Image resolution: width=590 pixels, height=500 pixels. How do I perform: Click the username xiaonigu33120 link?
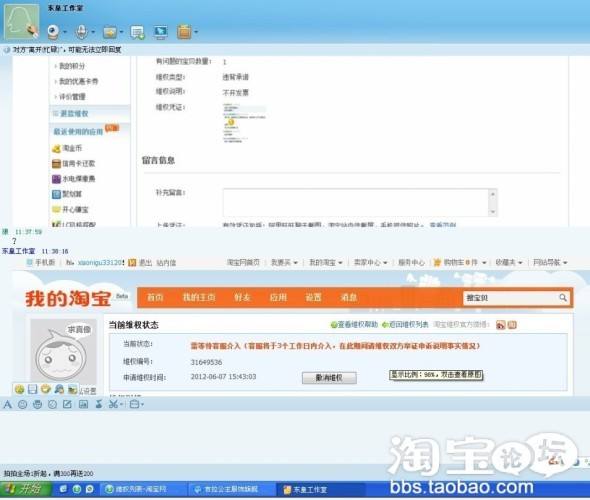click(100, 263)
